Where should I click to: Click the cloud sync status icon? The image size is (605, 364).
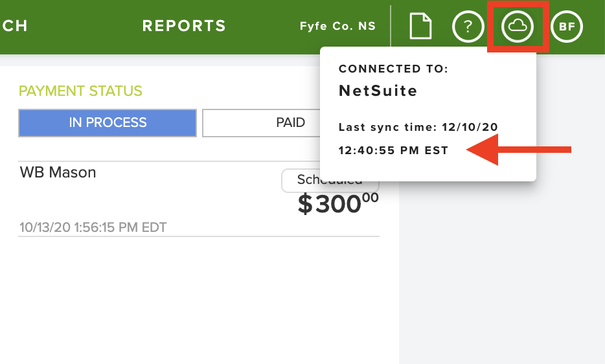click(x=518, y=27)
